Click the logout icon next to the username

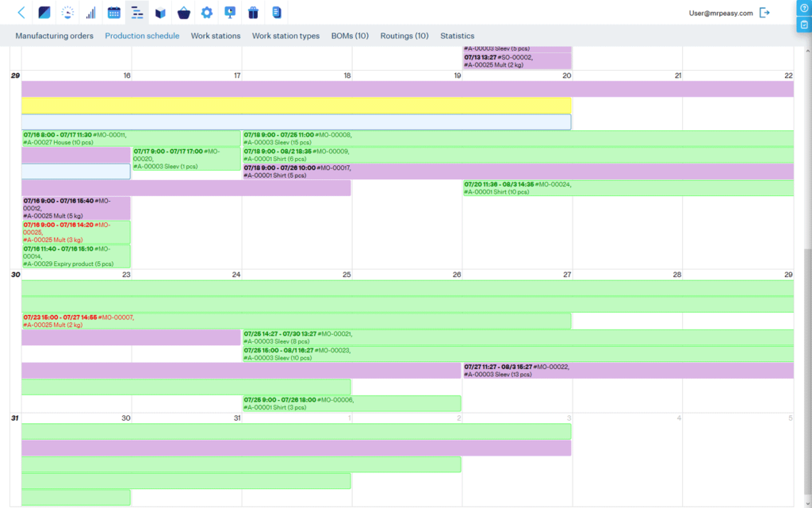point(764,13)
